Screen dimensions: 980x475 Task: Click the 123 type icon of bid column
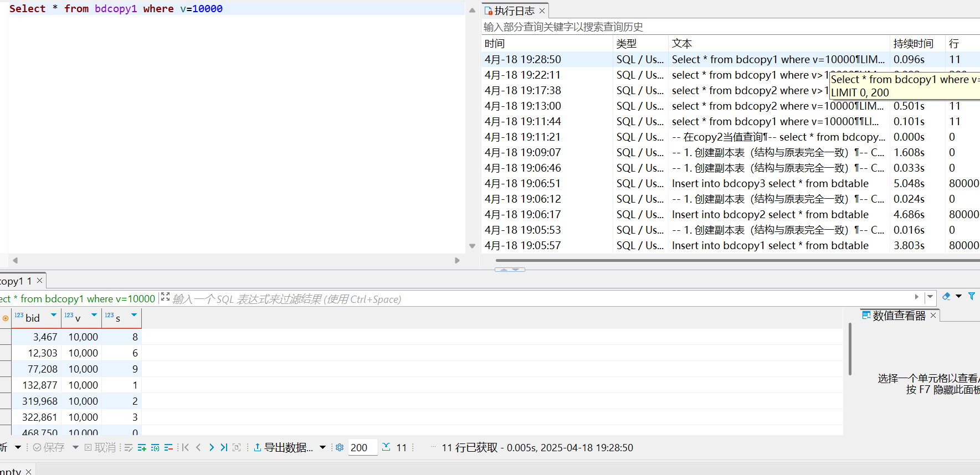click(x=19, y=315)
